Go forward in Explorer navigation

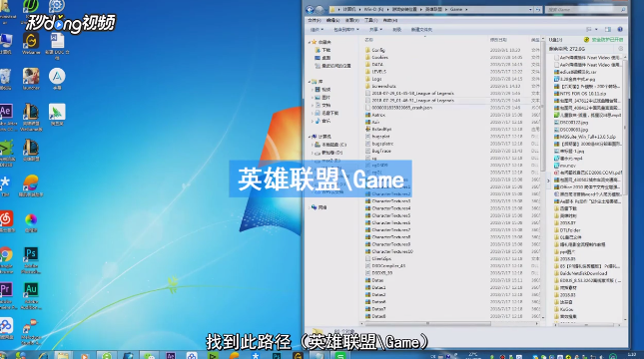pyautogui.click(x=320, y=9)
